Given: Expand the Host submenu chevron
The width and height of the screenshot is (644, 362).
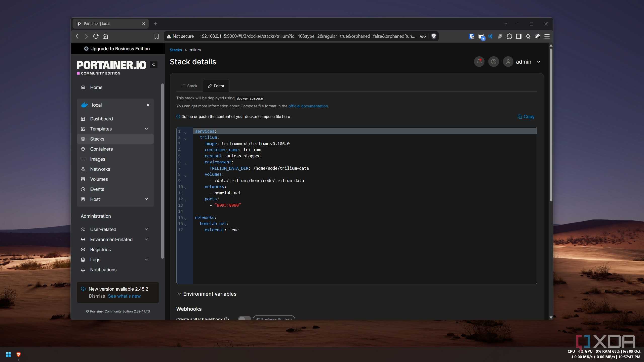Looking at the screenshot, I should tap(146, 199).
